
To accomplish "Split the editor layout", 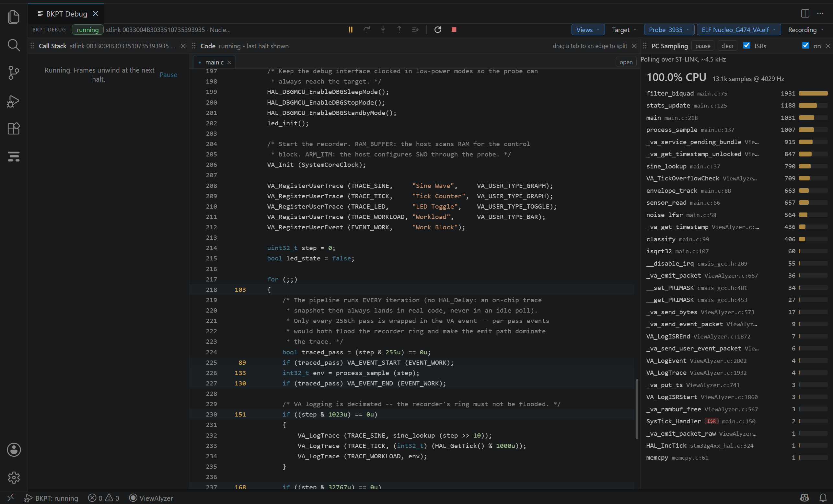I will coord(805,14).
